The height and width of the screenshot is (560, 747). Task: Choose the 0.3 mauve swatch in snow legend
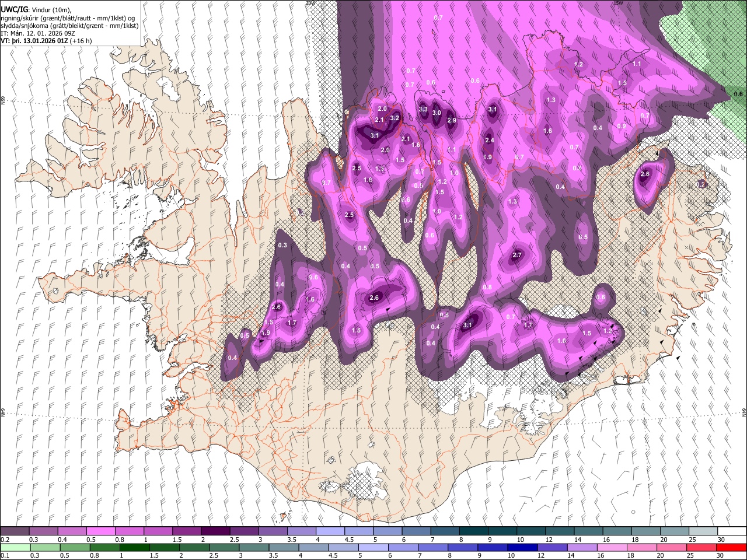point(43,531)
